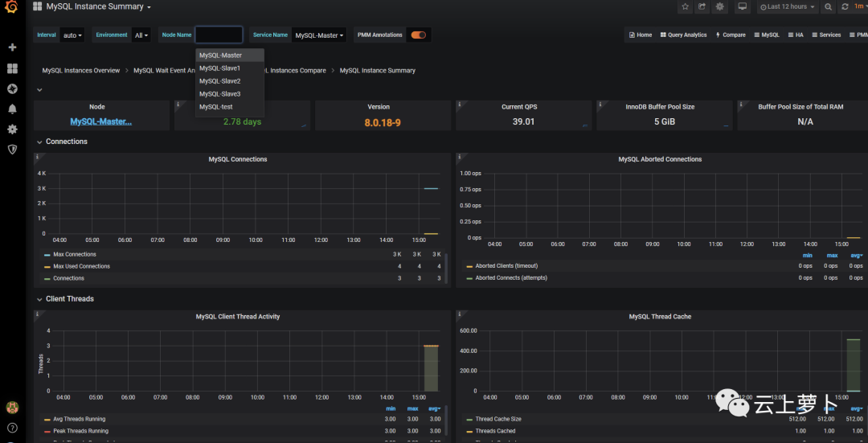Open dashboard settings gear in top bar
This screenshot has width=868, height=443.
[719, 6]
